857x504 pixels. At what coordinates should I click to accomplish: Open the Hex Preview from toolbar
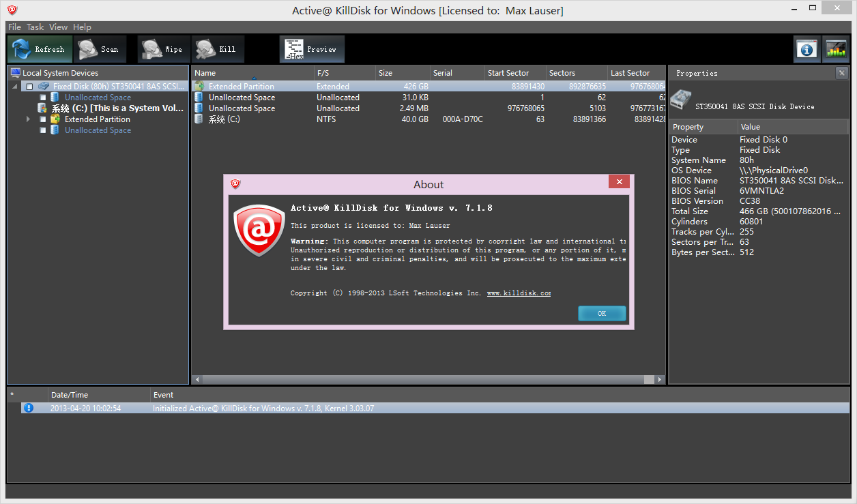tap(312, 49)
